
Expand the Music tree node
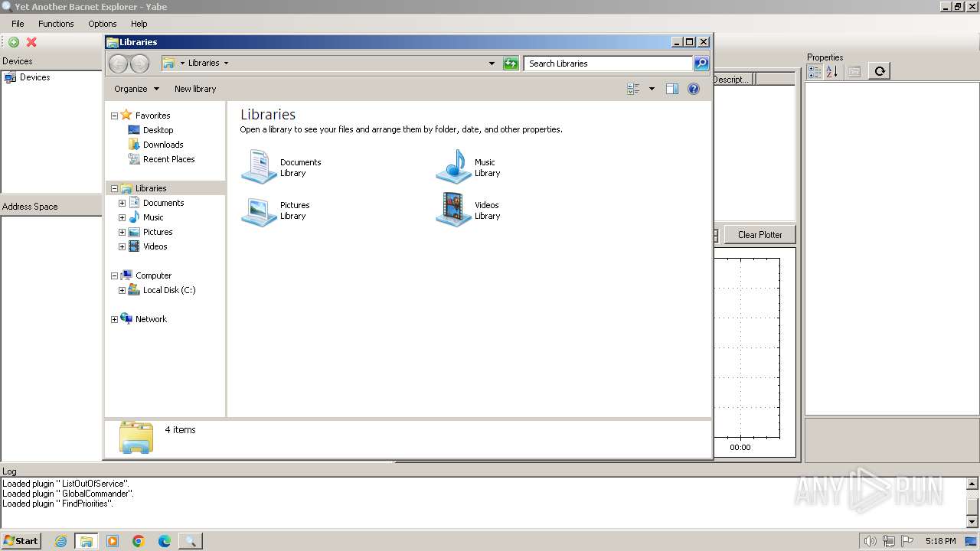(122, 218)
